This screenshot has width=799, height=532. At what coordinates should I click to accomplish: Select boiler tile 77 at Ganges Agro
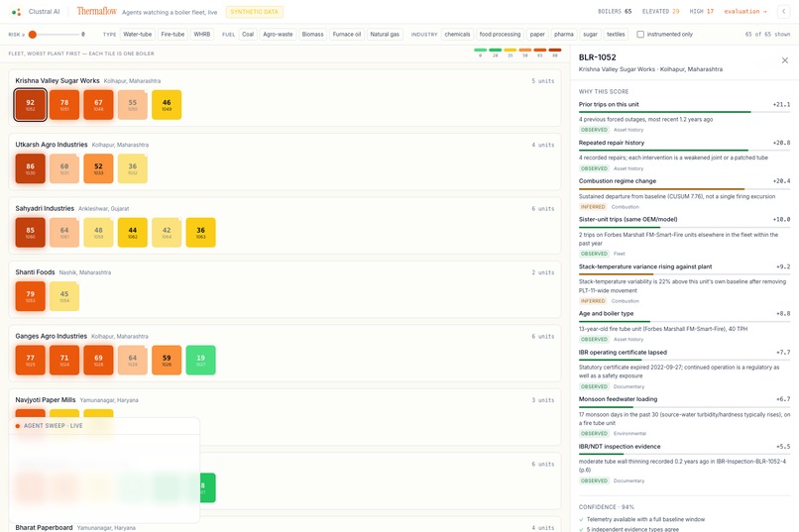pos(30,360)
